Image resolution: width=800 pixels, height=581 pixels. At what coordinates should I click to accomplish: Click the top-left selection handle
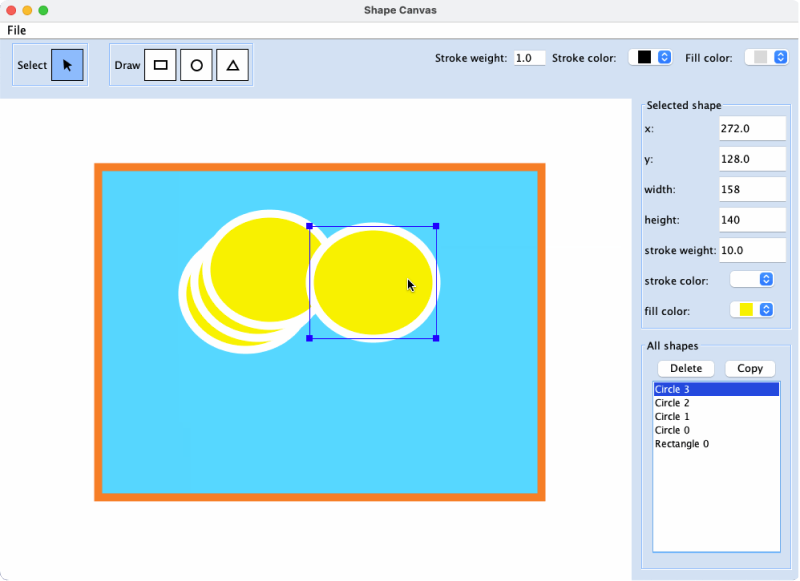tap(309, 226)
